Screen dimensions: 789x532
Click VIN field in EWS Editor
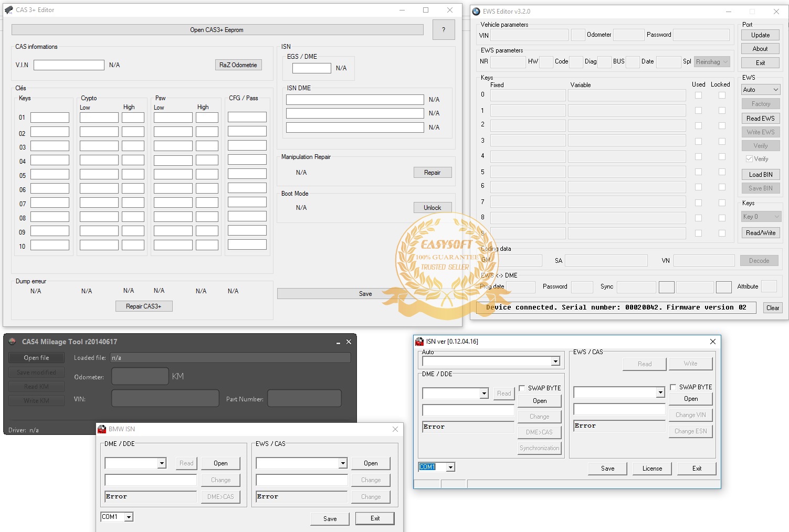tap(529, 35)
